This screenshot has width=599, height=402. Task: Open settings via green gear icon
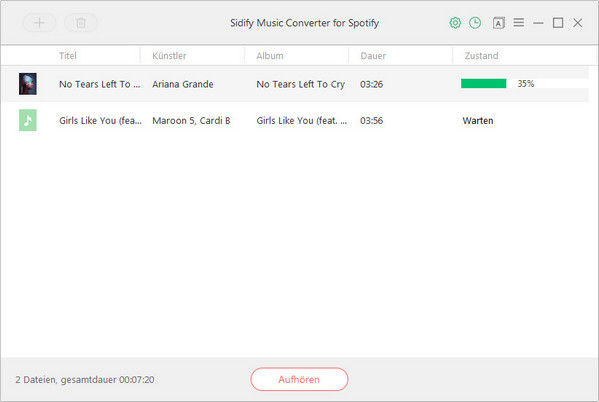coord(455,23)
